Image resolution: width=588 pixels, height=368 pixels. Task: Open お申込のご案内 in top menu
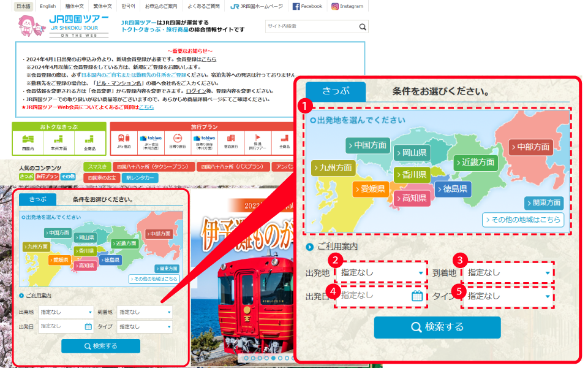[161, 6]
